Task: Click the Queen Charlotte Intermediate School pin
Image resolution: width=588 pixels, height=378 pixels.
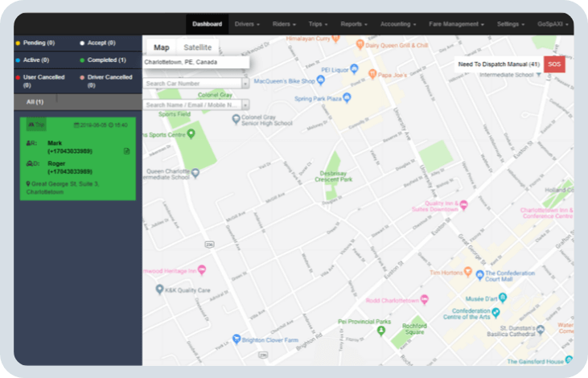Action: click(195, 173)
